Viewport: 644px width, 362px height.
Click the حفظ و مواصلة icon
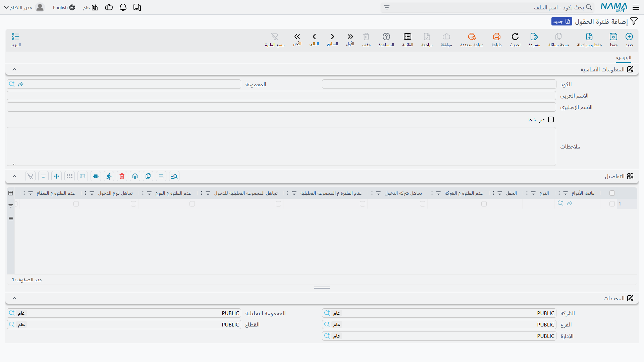click(589, 37)
